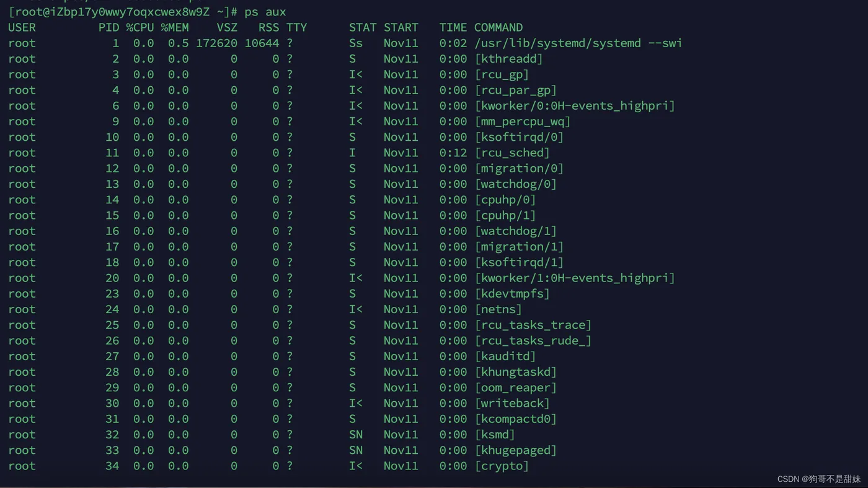Click the [rcu_sched] process entry
This screenshot has width=868, height=488.
pos(511,153)
